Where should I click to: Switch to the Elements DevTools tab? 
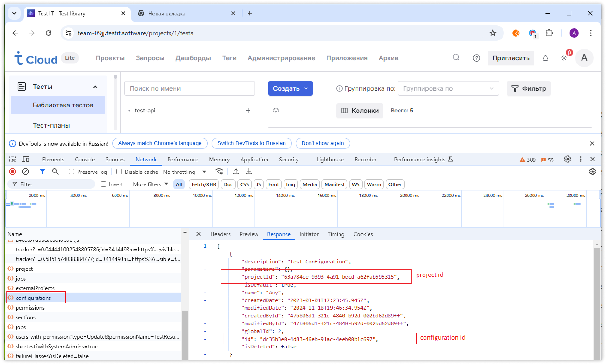point(53,159)
